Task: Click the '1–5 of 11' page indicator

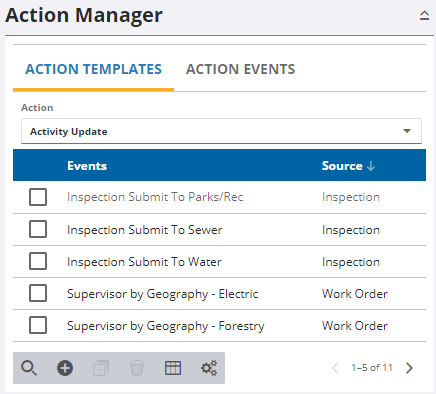Action: (x=372, y=368)
